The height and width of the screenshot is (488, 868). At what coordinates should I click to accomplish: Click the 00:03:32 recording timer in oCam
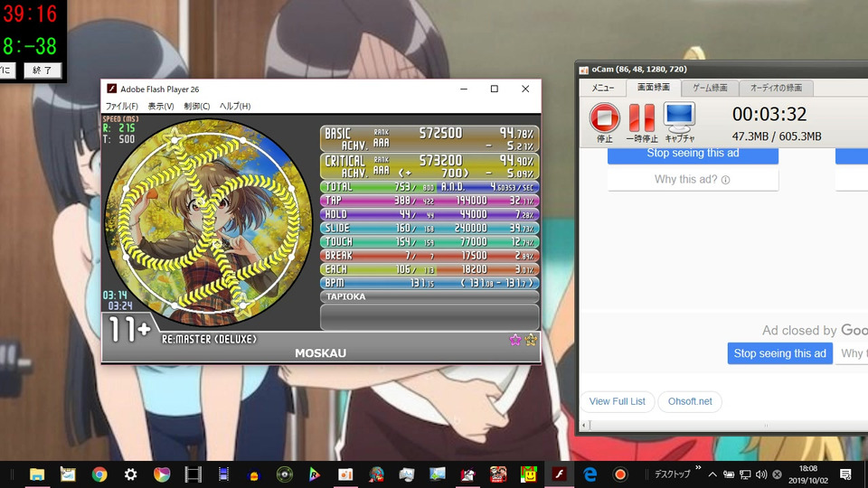769,115
